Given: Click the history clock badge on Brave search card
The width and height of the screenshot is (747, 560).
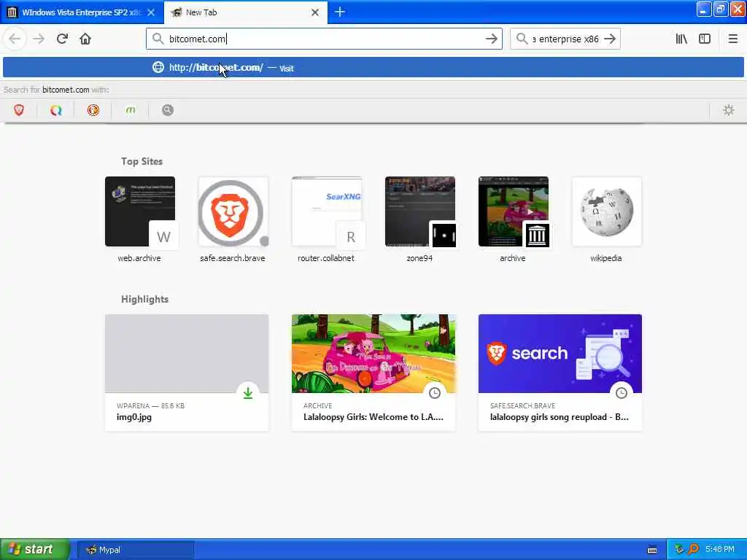Looking at the screenshot, I should click(x=622, y=393).
